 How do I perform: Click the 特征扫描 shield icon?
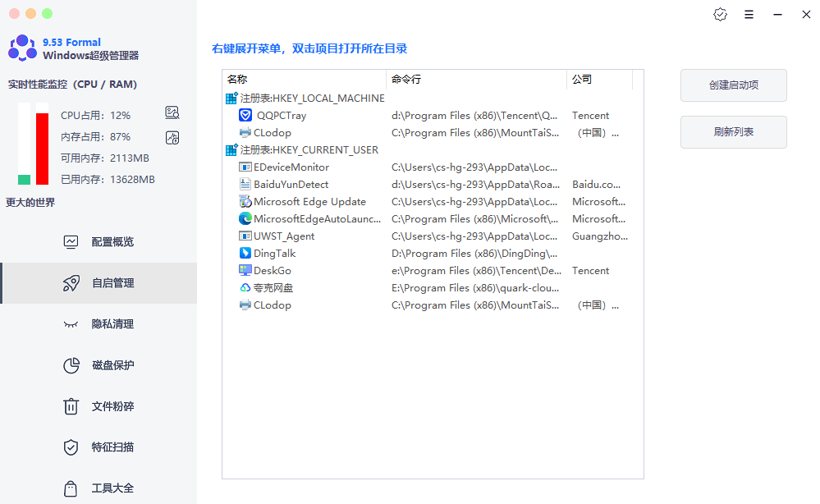[x=71, y=447]
